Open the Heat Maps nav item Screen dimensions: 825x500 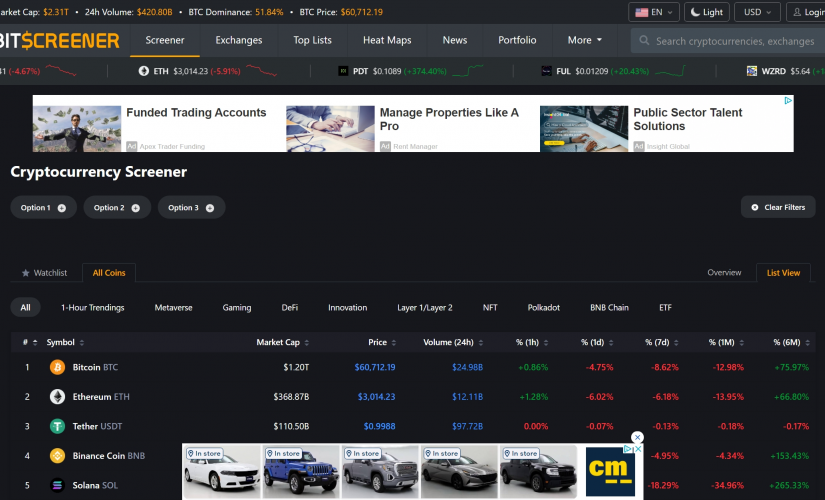(x=387, y=40)
